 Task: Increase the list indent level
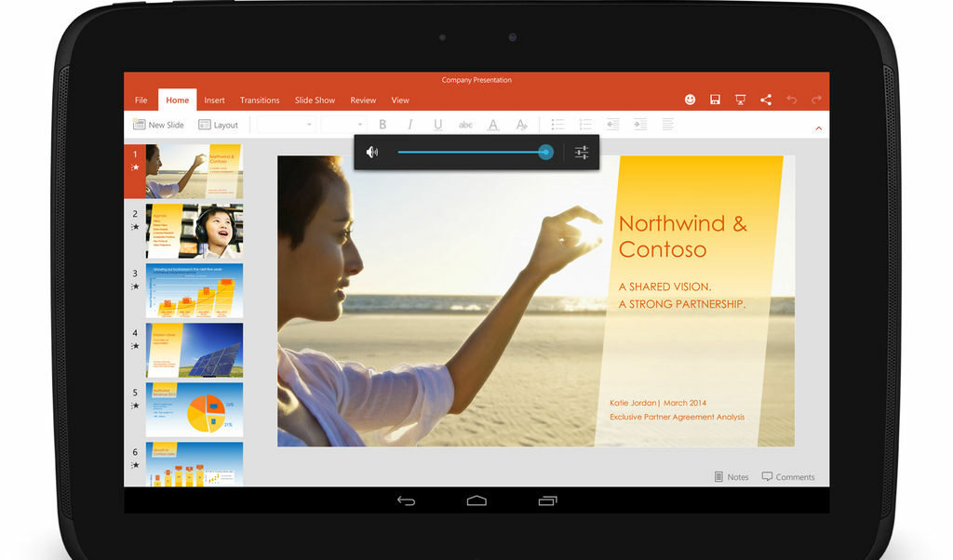pos(640,125)
